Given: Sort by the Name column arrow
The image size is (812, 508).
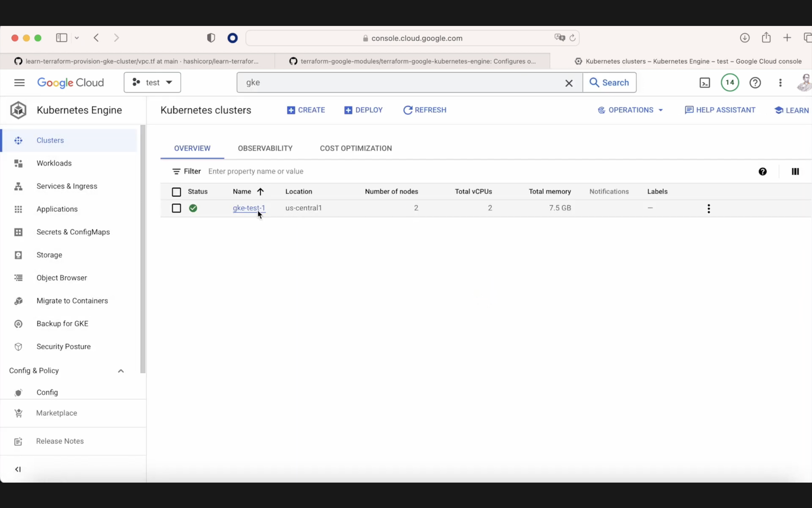Looking at the screenshot, I should pos(260,192).
